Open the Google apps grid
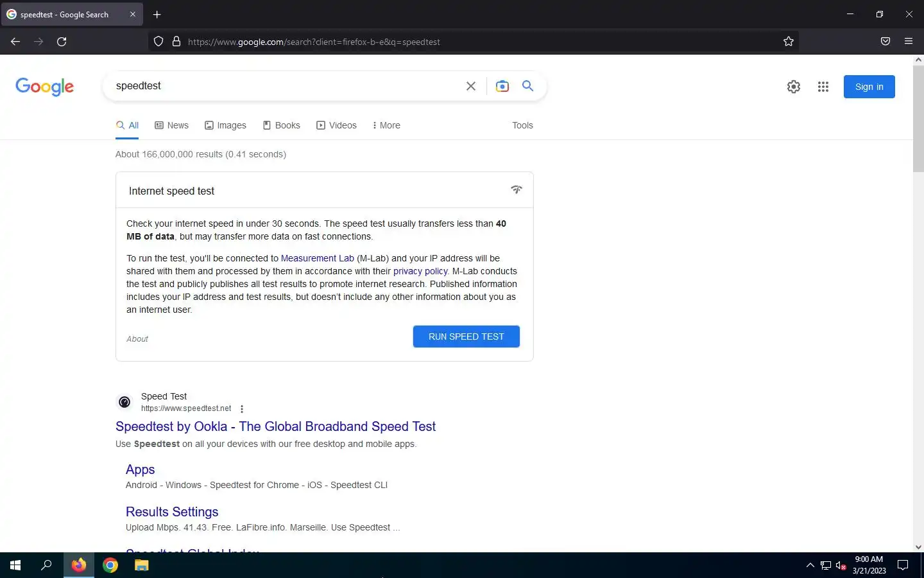This screenshot has height=578, width=924. 823,87
